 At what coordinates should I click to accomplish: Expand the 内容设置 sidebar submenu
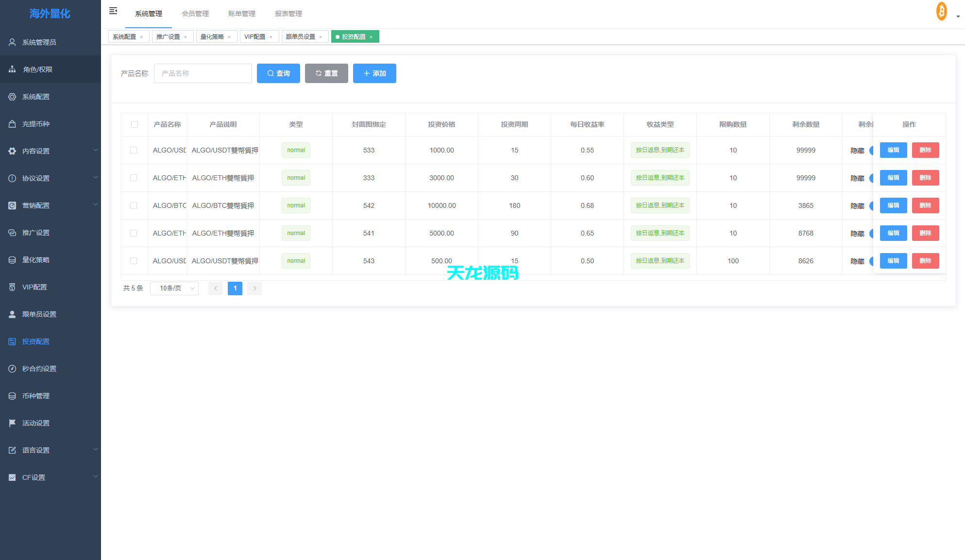[x=95, y=151]
